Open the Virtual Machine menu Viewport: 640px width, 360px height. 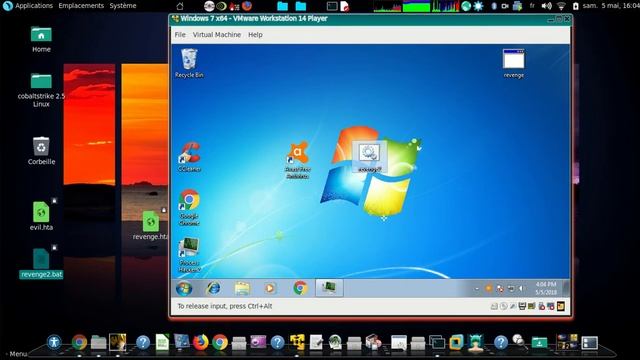coord(217,35)
